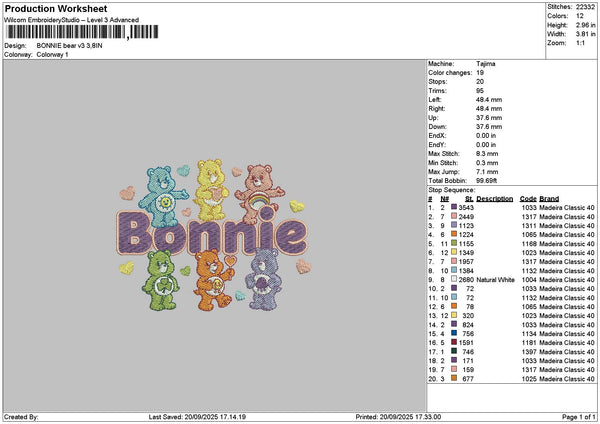Click the Stops value '20'
The height and width of the screenshot is (424, 600).
tap(480, 82)
